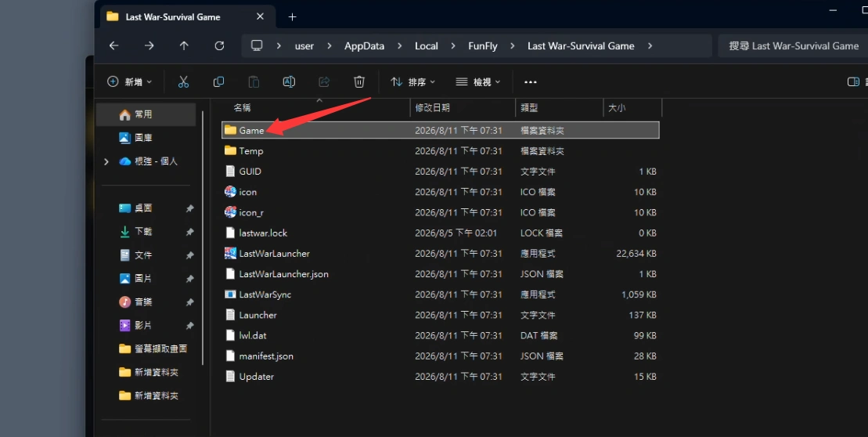Select the icon_r ICO file

tap(441, 212)
